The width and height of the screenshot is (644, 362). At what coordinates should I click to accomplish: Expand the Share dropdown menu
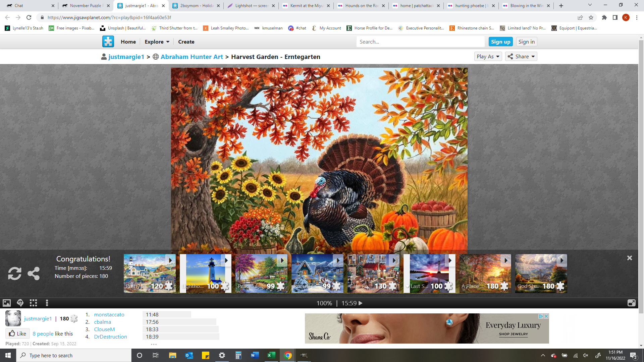[521, 57]
